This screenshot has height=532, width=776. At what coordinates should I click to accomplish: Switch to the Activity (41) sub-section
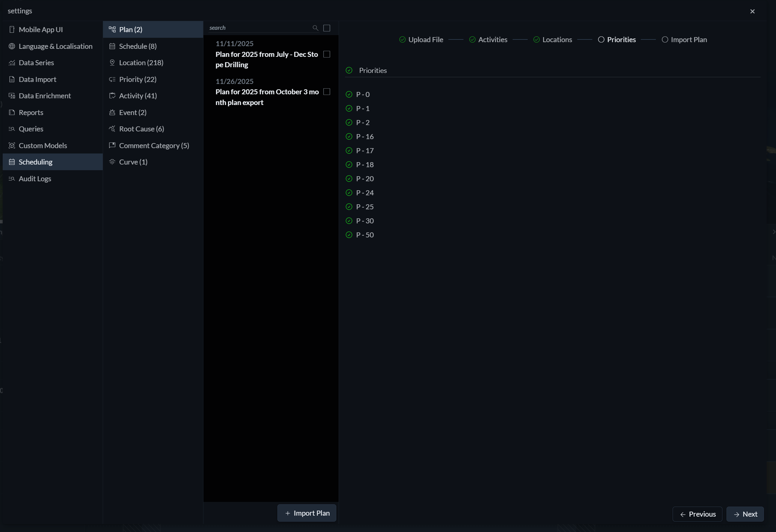[x=153, y=96]
